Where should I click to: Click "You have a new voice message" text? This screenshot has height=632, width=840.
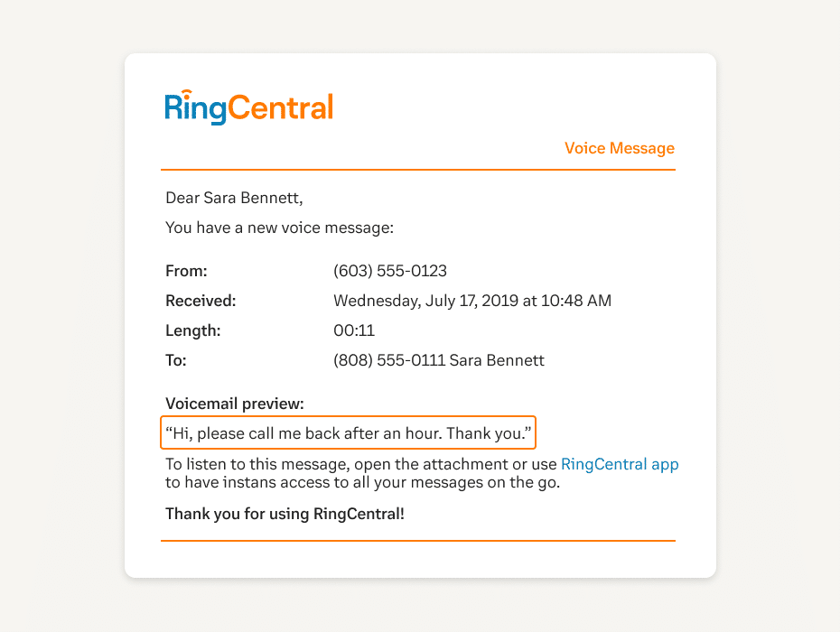pos(279,228)
